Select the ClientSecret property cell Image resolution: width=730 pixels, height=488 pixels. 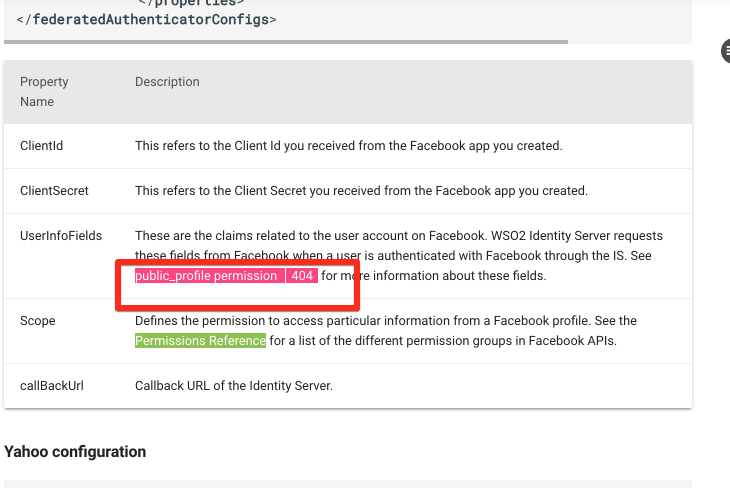point(54,191)
